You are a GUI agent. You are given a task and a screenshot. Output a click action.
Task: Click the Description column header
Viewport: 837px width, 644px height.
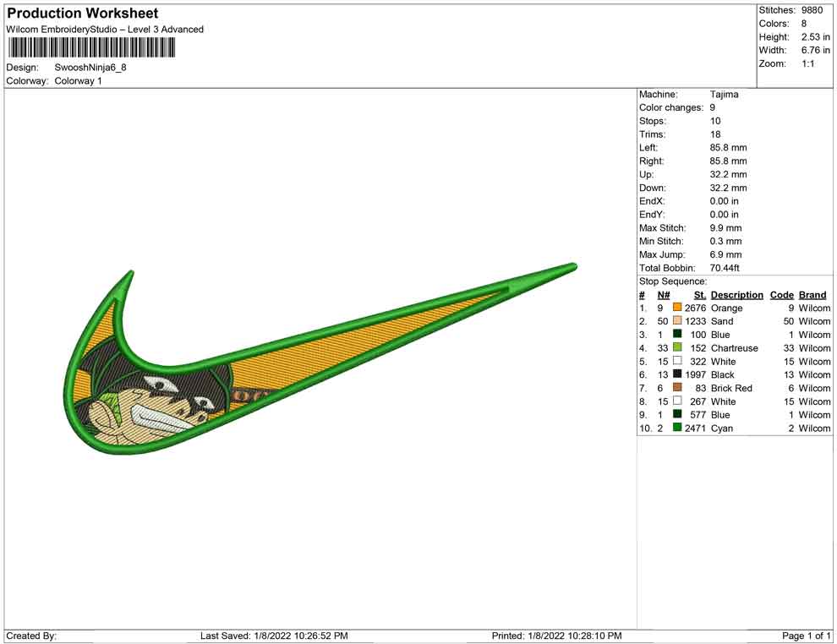(x=736, y=295)
